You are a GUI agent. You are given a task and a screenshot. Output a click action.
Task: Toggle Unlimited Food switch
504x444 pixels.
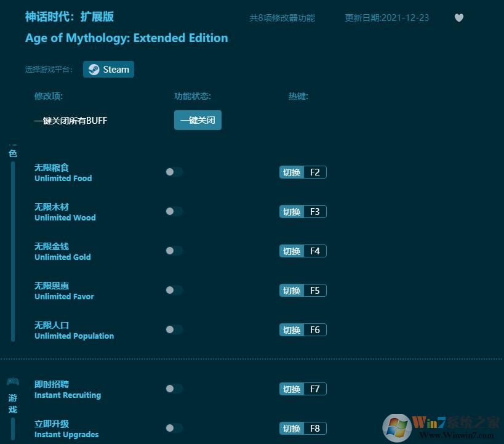[x=174, y=172]
